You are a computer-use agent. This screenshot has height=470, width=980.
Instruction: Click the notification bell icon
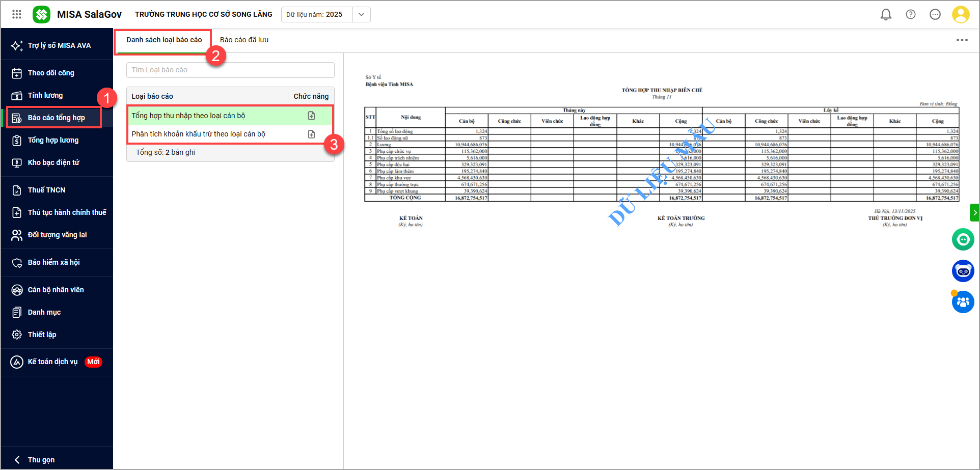pyautogui.click(x=886, y=14)
